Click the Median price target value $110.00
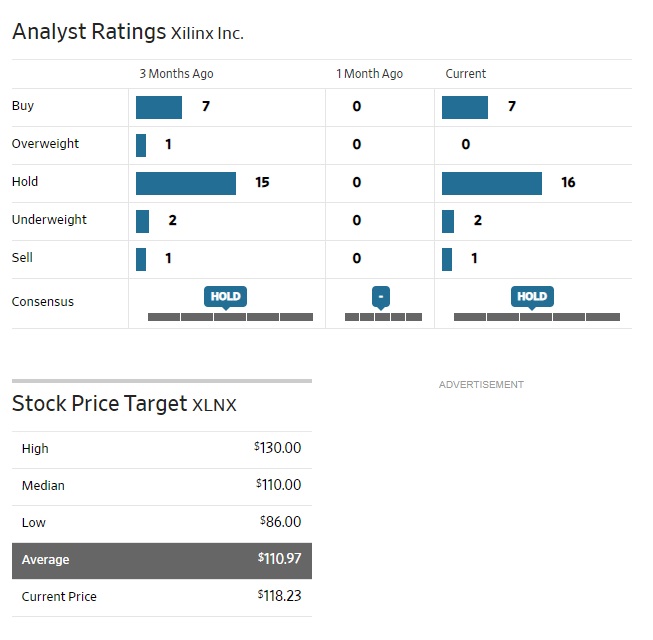 tap(279, 486)
